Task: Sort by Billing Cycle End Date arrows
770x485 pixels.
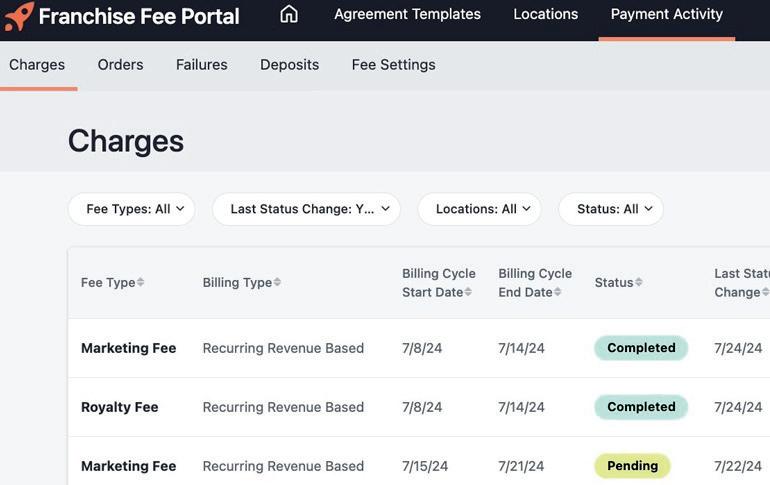Action: [x=557, y=292]
